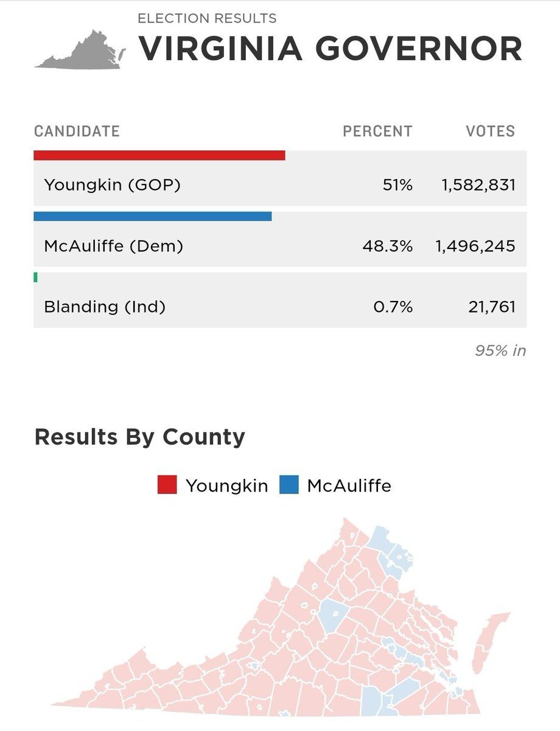Click the red Youngkin vote percentage bar
Viewport: 560px width, 731px height.
[x=159, y=155]
